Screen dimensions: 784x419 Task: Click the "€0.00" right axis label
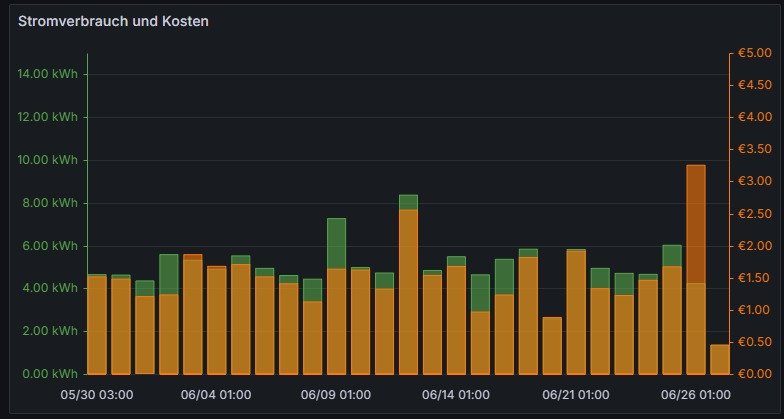coord(752,374)
